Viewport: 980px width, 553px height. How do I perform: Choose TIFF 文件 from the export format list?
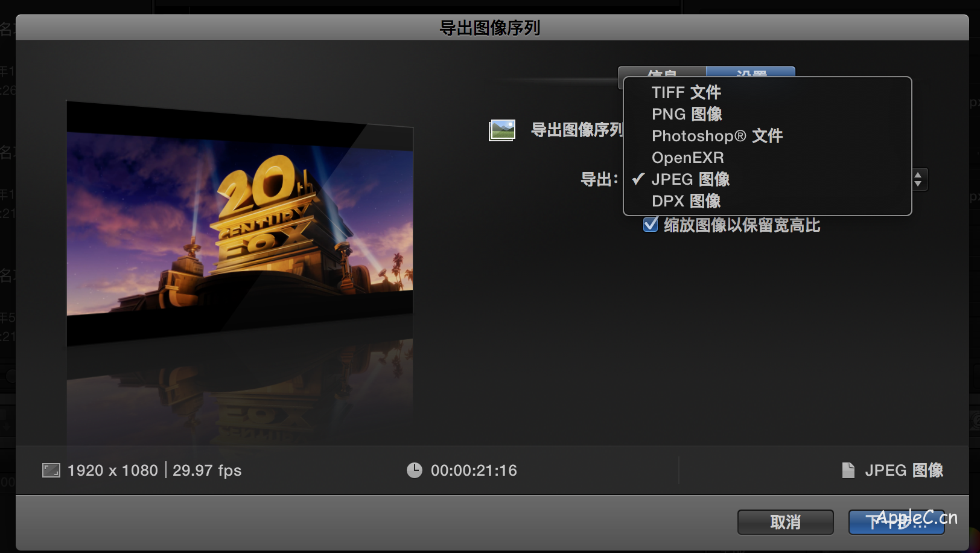[x=767, y=92]
